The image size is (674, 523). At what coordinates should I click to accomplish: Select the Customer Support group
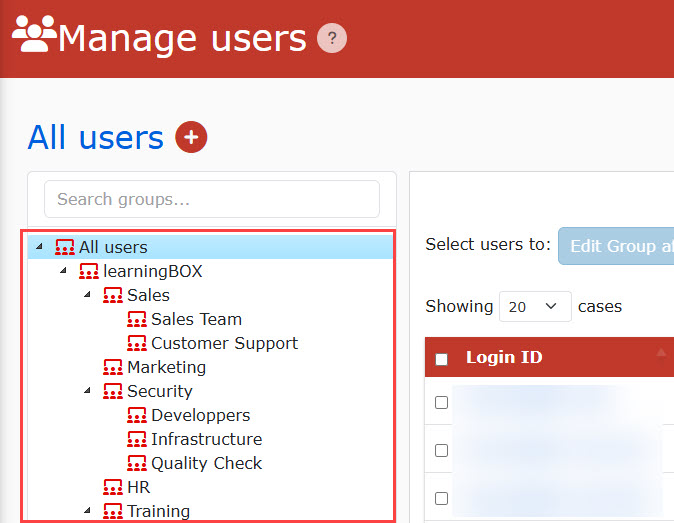224,344
